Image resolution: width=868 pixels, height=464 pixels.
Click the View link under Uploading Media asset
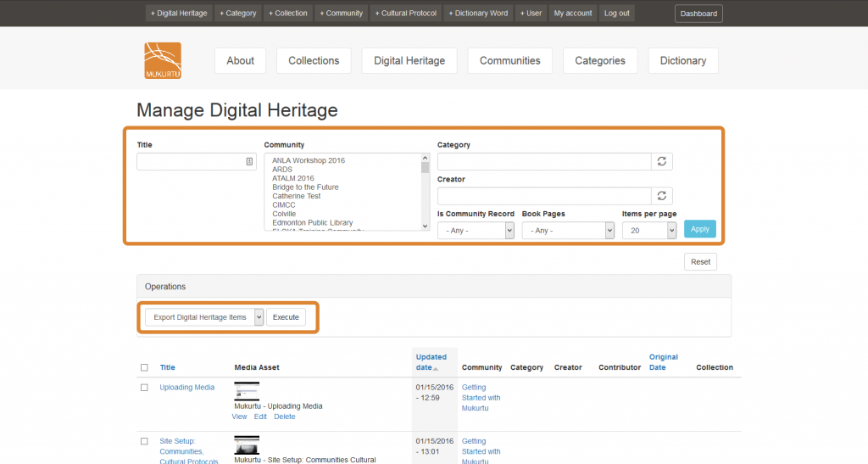[x=239, y=417]
